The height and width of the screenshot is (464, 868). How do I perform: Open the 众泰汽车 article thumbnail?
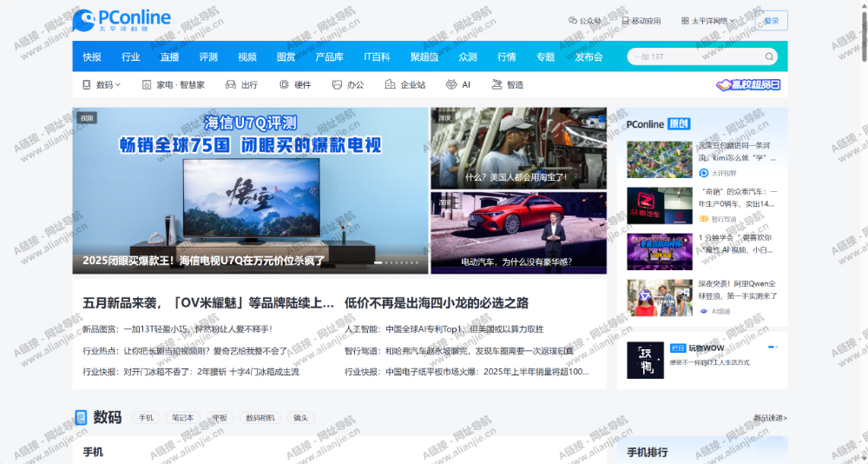[660, 206]
